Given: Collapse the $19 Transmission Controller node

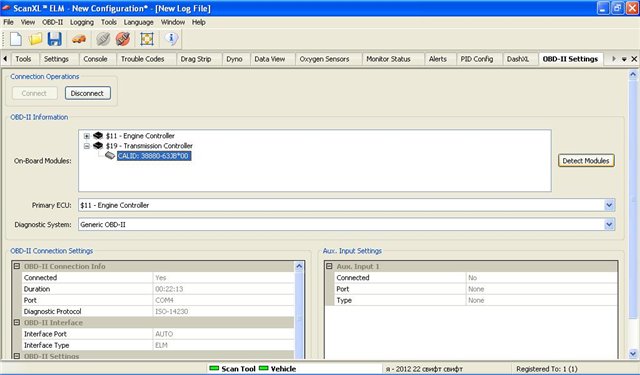Looking at the screenshot, I should (87, 146).
